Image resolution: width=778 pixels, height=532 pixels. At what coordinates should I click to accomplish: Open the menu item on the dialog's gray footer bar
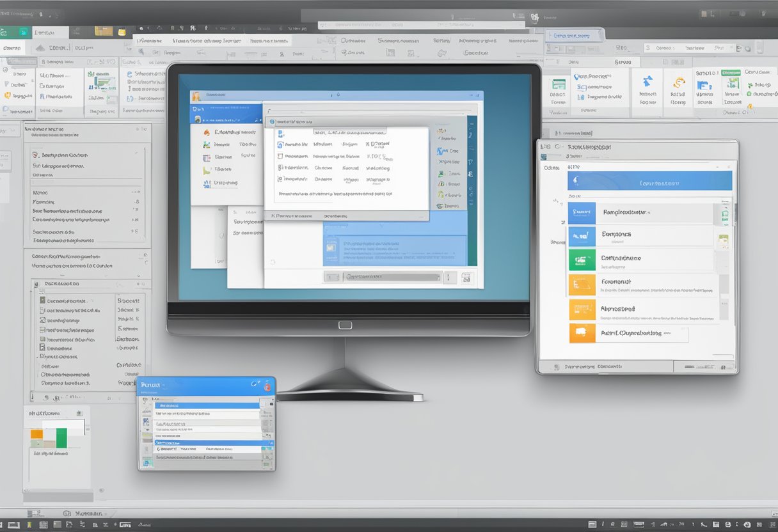pos(294,215)
